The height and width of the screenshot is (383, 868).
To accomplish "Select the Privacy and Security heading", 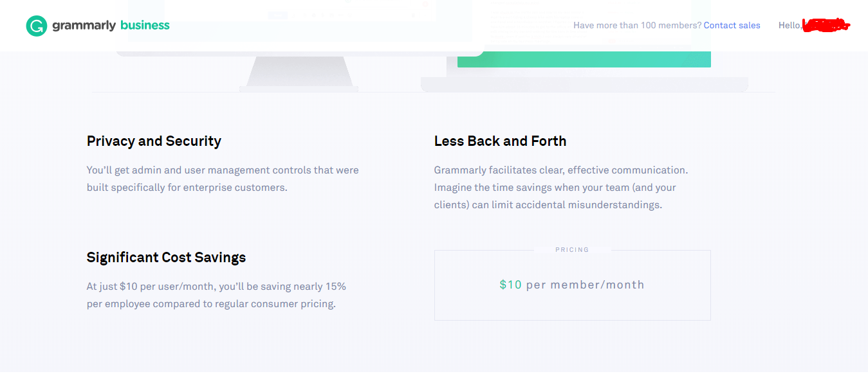I will coord(154,141).
